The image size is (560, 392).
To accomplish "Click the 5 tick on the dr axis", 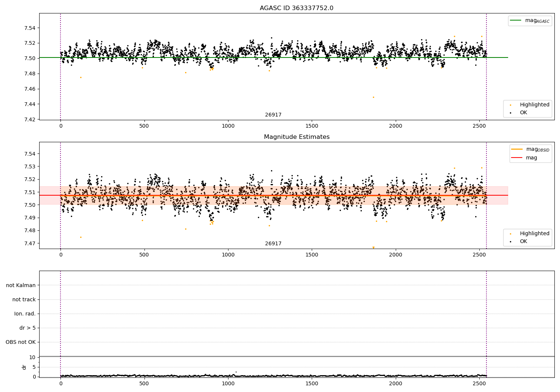I will [x=34, y=367].
